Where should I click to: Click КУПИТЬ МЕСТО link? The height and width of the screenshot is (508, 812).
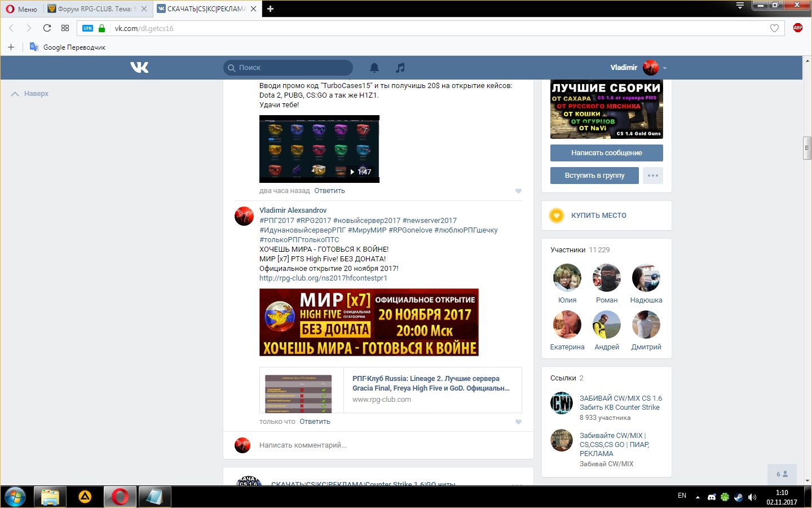(598, 216)
